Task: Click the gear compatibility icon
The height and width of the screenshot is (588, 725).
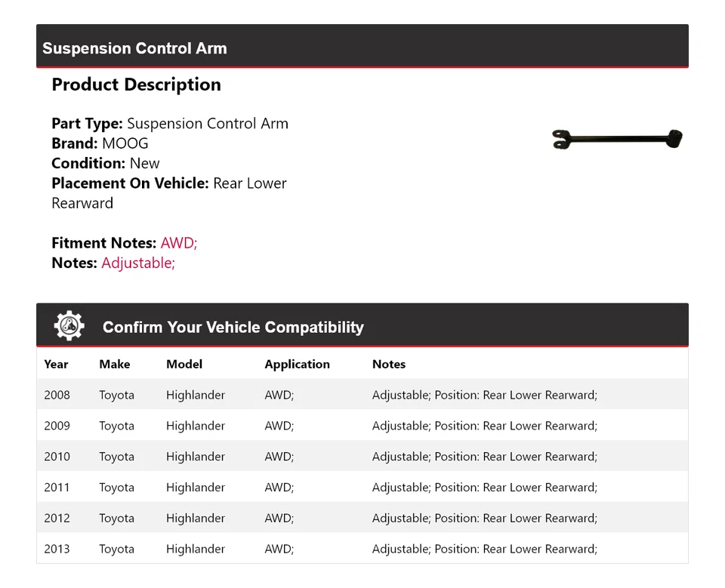Action: click(x=69, y=325)
